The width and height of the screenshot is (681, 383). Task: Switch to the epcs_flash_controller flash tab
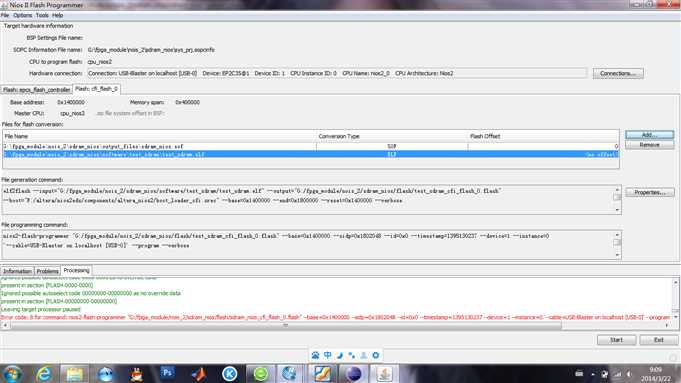[36, 89]
